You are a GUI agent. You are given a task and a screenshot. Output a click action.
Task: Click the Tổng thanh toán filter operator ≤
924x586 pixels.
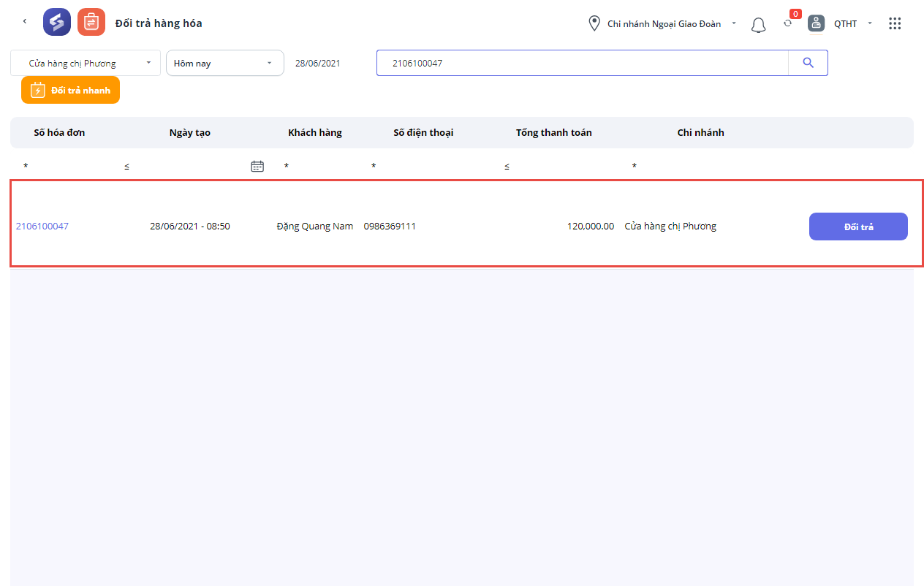pyautogui.click(x=507, y=167)
